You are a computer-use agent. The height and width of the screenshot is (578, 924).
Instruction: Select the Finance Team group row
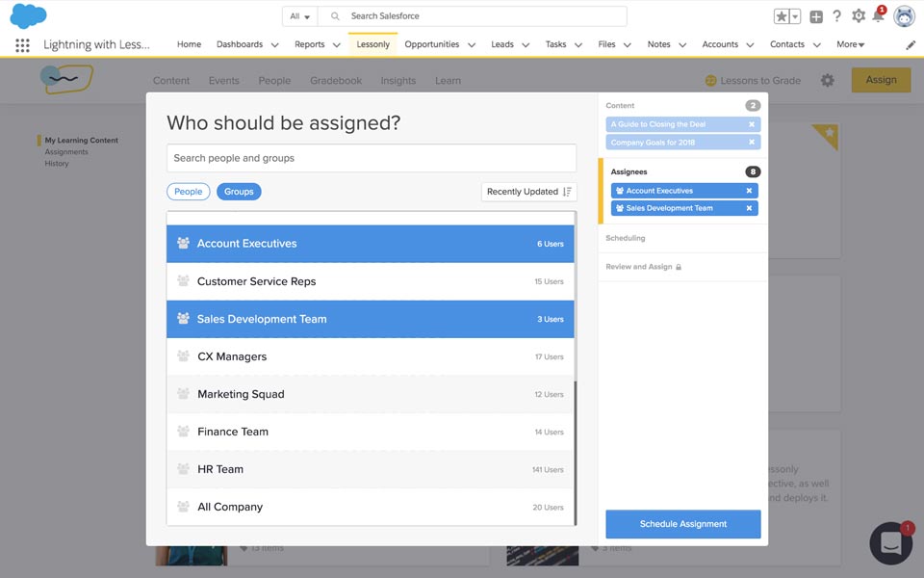tap(370, 432)
